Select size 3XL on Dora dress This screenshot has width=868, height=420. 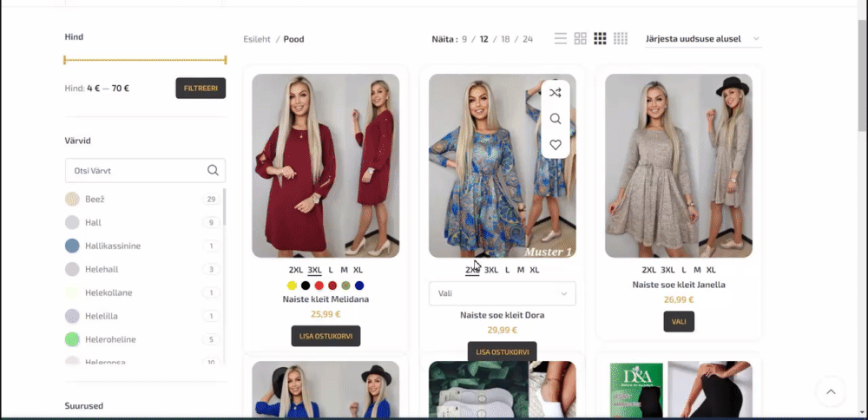pyautogui.click(x=491, y=270)
